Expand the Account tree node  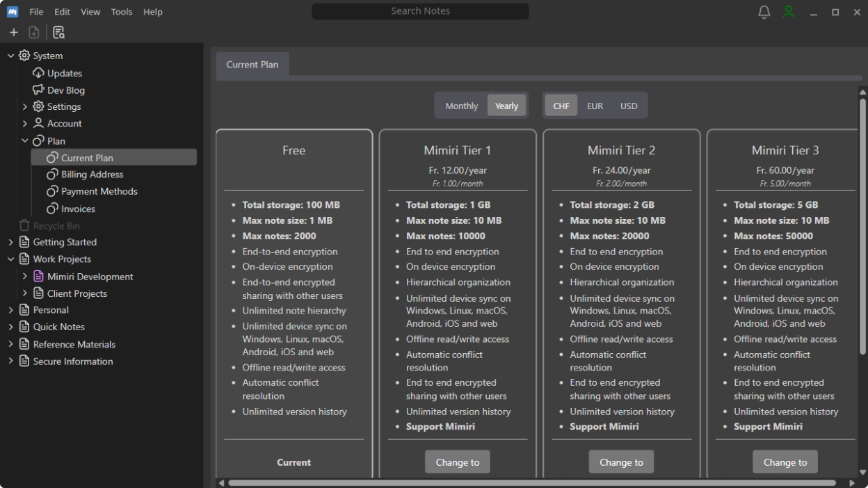coord(25,123)
